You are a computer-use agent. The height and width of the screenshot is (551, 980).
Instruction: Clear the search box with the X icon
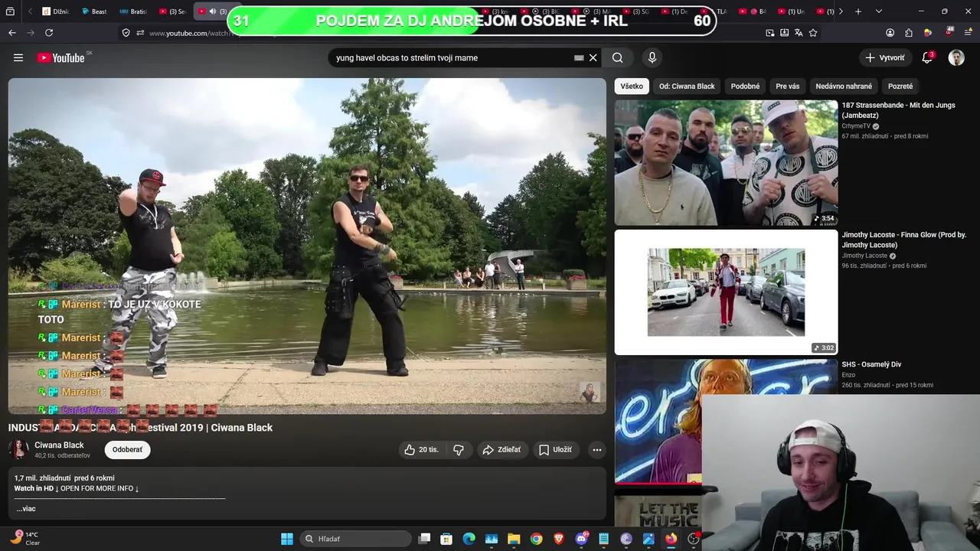(593, 57)
